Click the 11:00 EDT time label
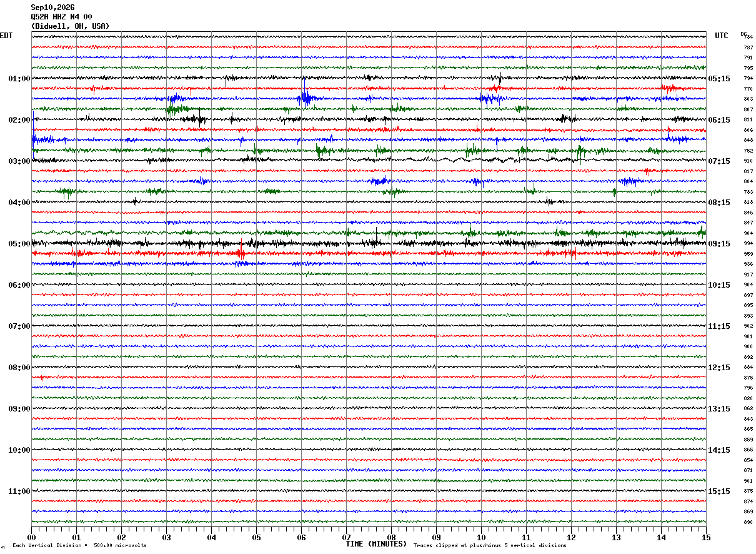The image size is (756, 554). (19, 491)
